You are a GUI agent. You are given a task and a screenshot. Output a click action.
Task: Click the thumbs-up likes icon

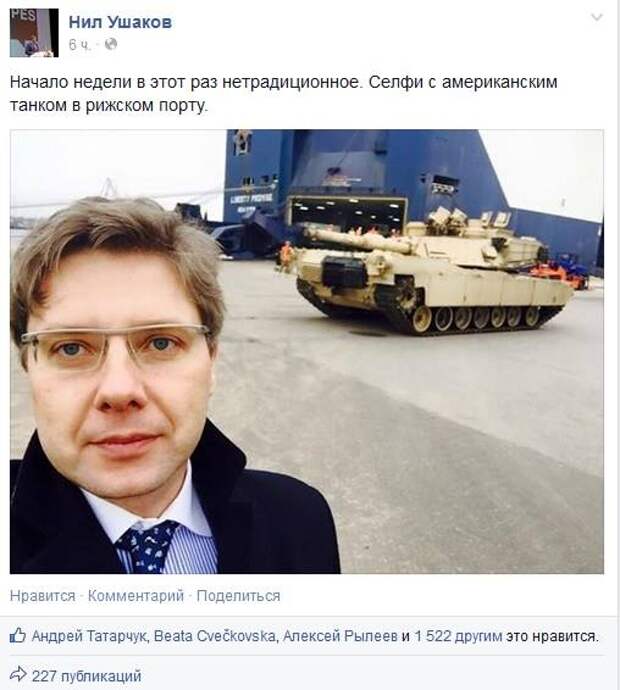(x=18, y=635)
